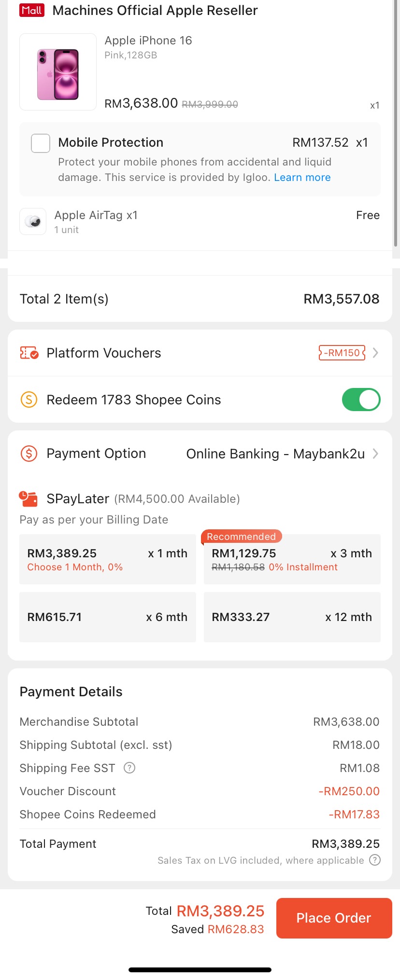This screenshot has width=400, height=980.
Task: Tick the Mobile Protection checkbox
Action: [x=41, y=143]
